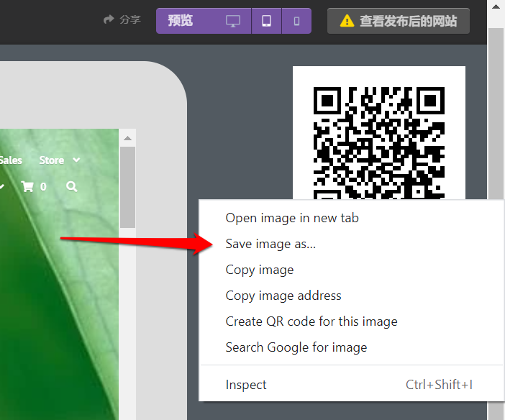Click the share arrow icon
505x420 pixels.
click(109, 19)
